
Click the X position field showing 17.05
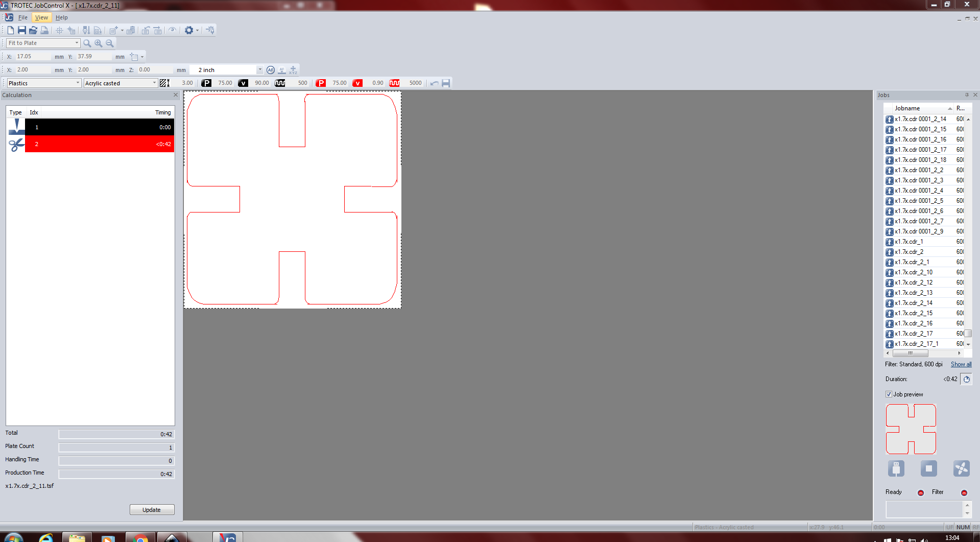tap(33, 57)
